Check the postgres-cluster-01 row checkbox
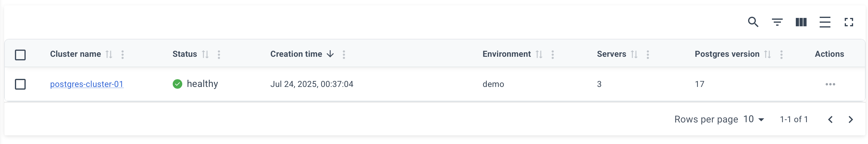 [x=20, y=84]
